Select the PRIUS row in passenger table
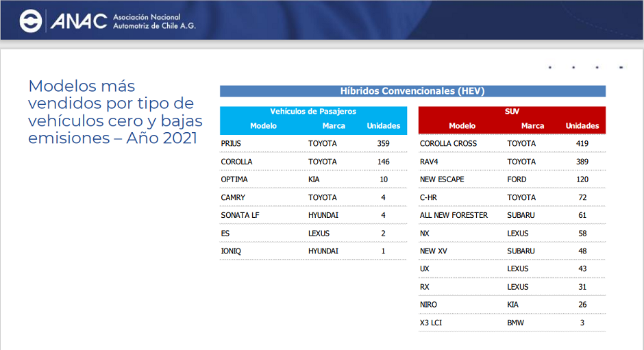The height and width of the screenshot is (350, 644). pos(313,144)
